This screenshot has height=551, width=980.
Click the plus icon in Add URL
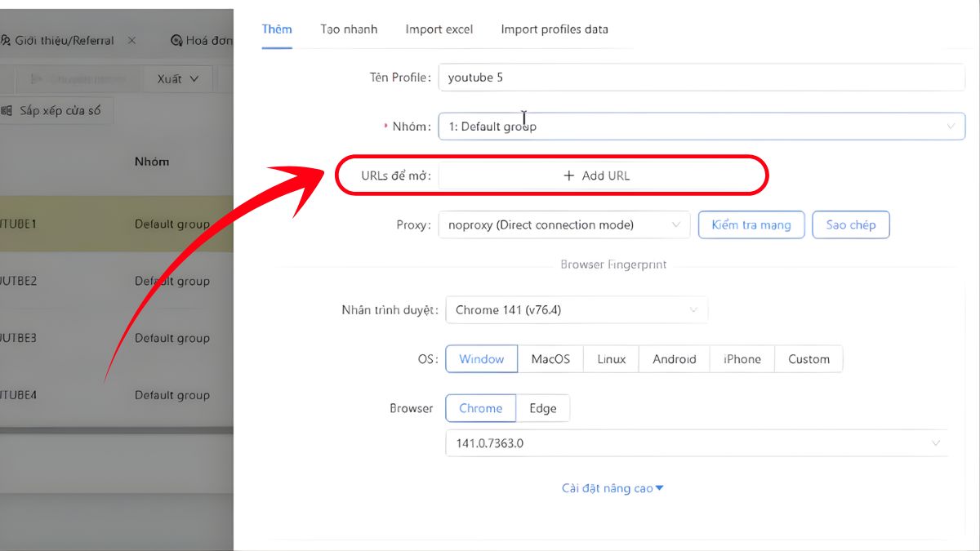pos(569,176)
